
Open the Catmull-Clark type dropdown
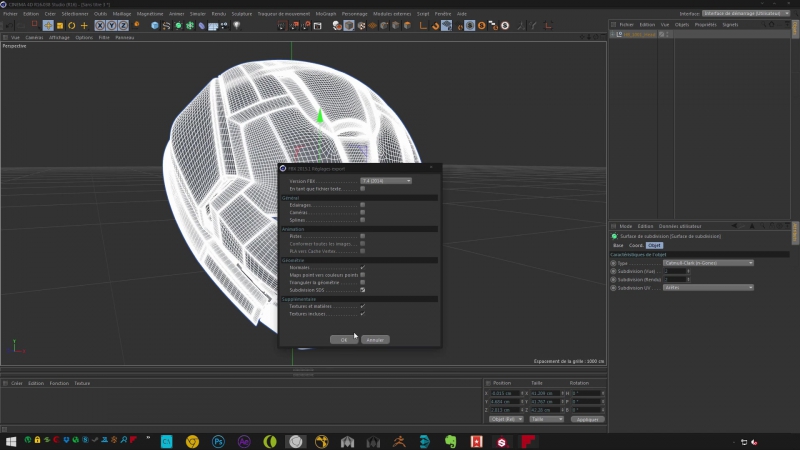pos(708,263)
